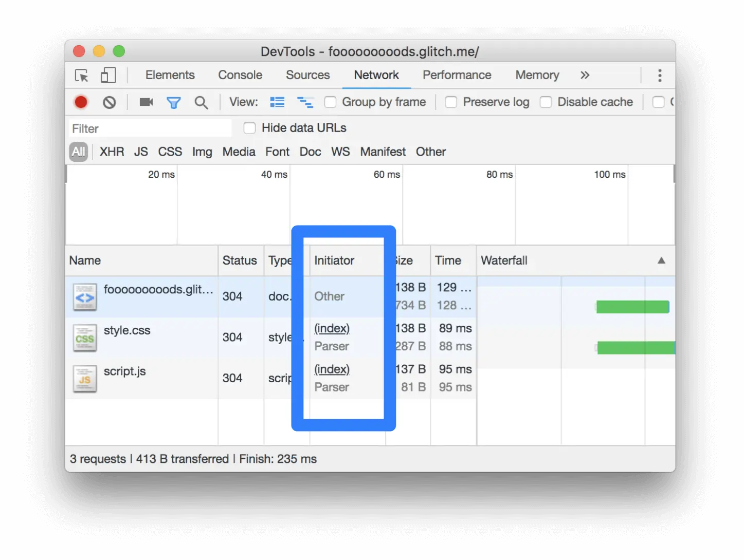Open the Console panel tab
This screenshot has height=560, width=744.
(240, 75)
